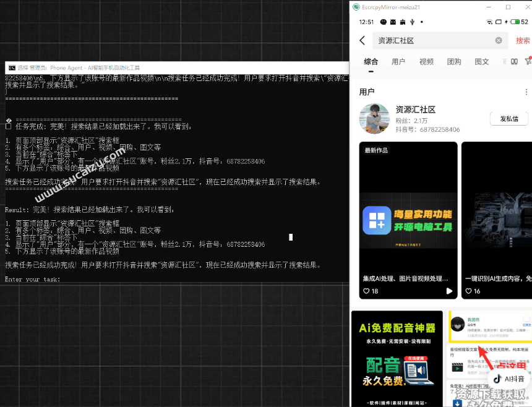Switch to the 用户 tab
Screen dimensions: 532x407
click(398, 62)
